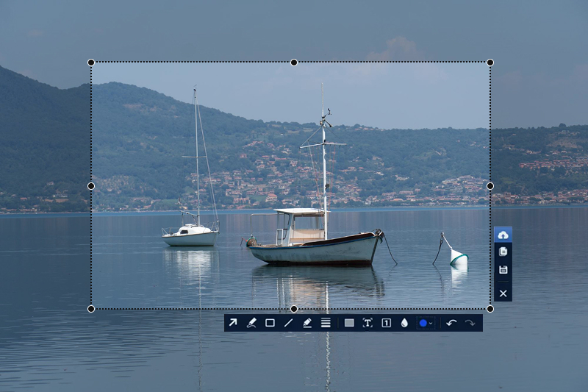This screenshot has width=588, height=392.
Task: Add text with the text tool
Action: tap(367, 323)
